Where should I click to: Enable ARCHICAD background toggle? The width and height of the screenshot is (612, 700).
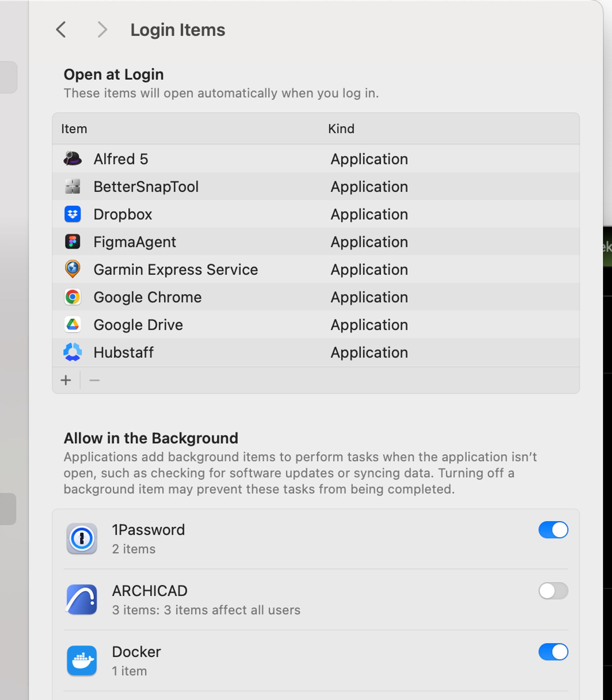click(553, 591)
